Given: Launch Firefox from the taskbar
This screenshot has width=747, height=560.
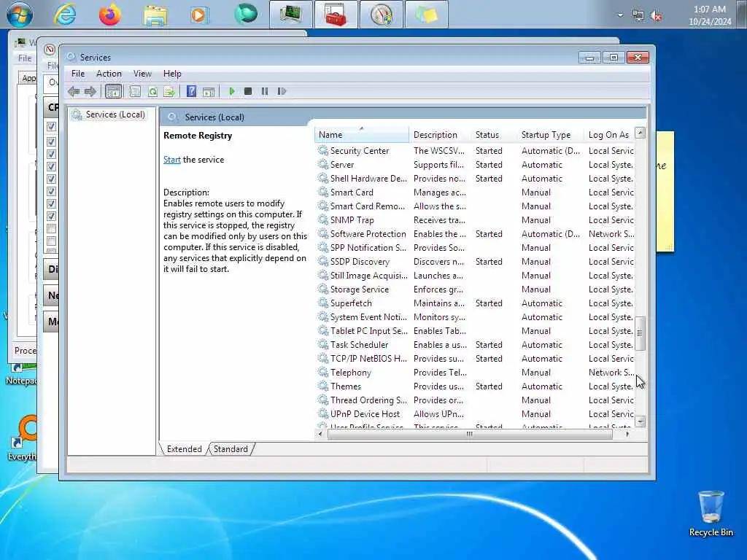Looking at the screenshot, I should click(x=109, y=15).
